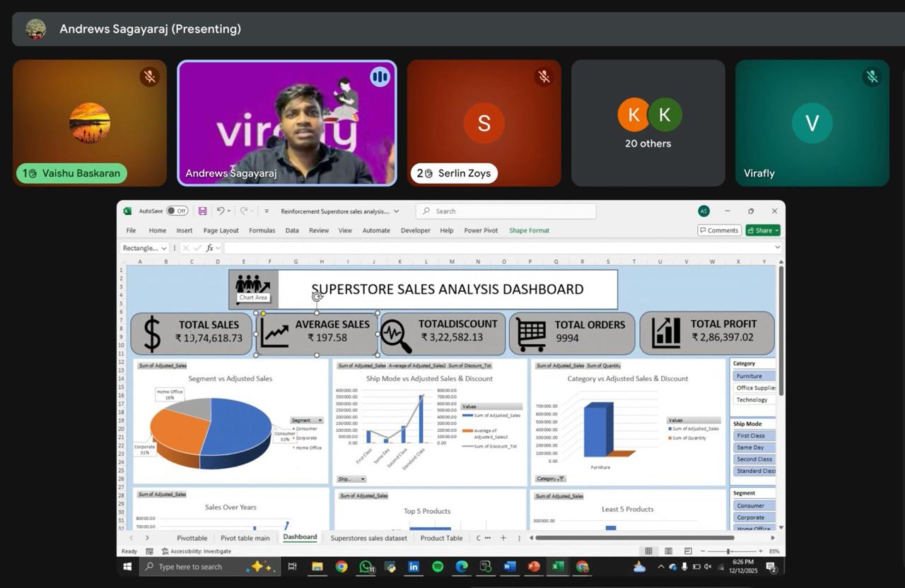Select Furniture in the Category slicer
905x588 pixels.
754,375
